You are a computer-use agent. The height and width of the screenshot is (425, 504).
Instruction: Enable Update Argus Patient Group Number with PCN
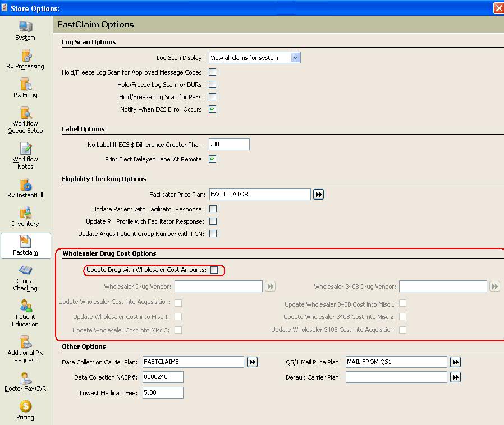213,233
